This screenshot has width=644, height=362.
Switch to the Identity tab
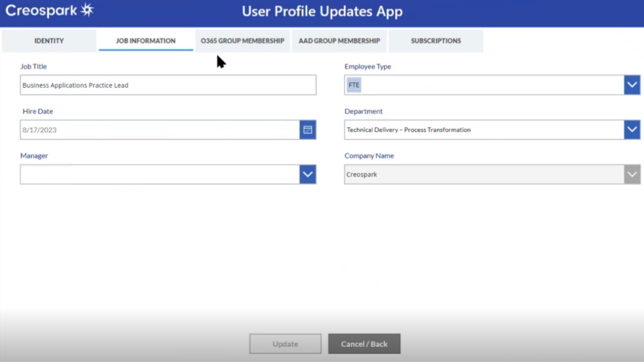[49, 41]
